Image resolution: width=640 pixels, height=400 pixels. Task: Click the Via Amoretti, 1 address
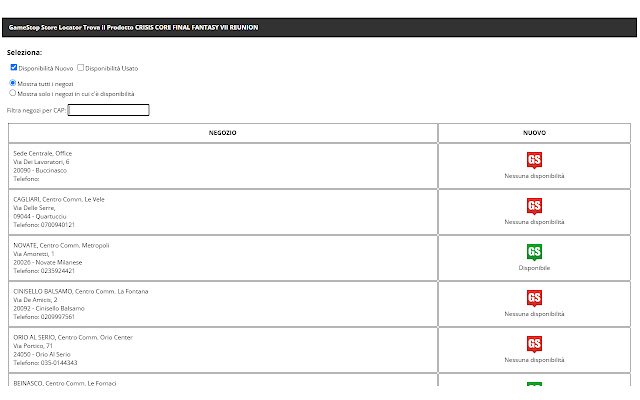click(x=33, y=254)
